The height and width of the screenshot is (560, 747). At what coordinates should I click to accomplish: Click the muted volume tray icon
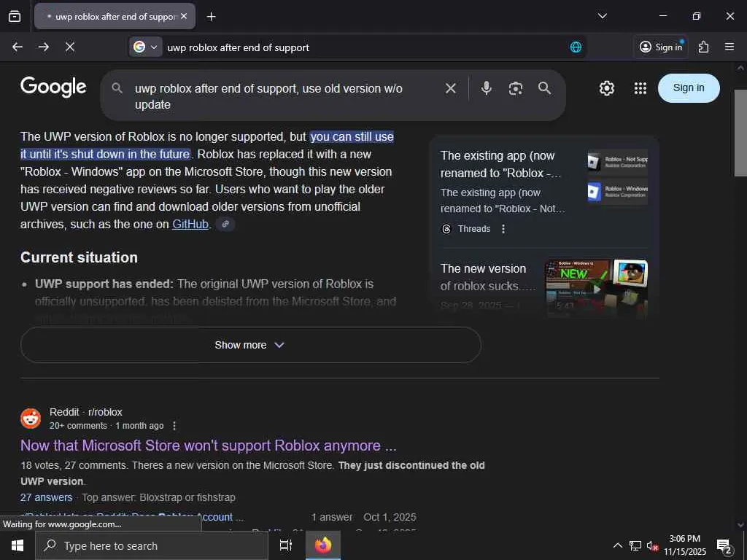click(x=652, y=546)
